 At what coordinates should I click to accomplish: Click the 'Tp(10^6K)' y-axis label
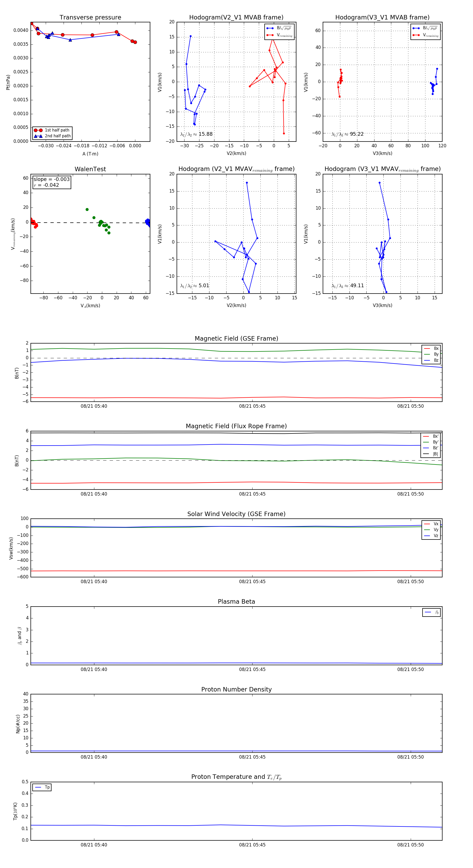click(x=15, y=811)
